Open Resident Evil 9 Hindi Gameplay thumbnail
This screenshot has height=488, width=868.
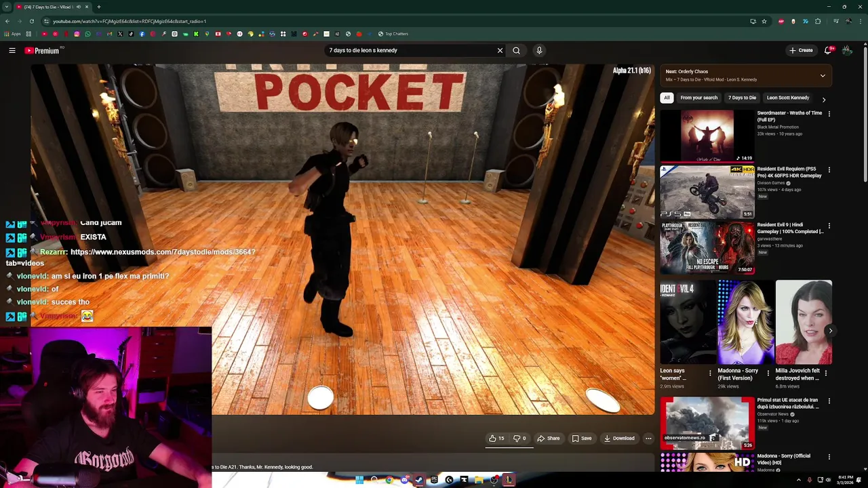pos(707,247)
